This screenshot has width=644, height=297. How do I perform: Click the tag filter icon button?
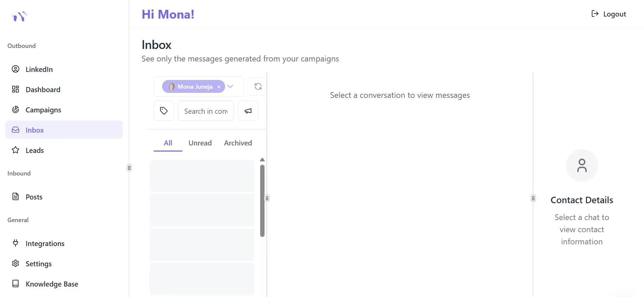[x=164, y=111]
